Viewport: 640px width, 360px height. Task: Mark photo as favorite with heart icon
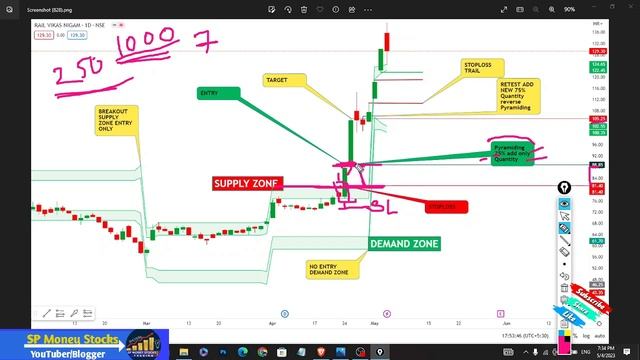click(320, 9)
